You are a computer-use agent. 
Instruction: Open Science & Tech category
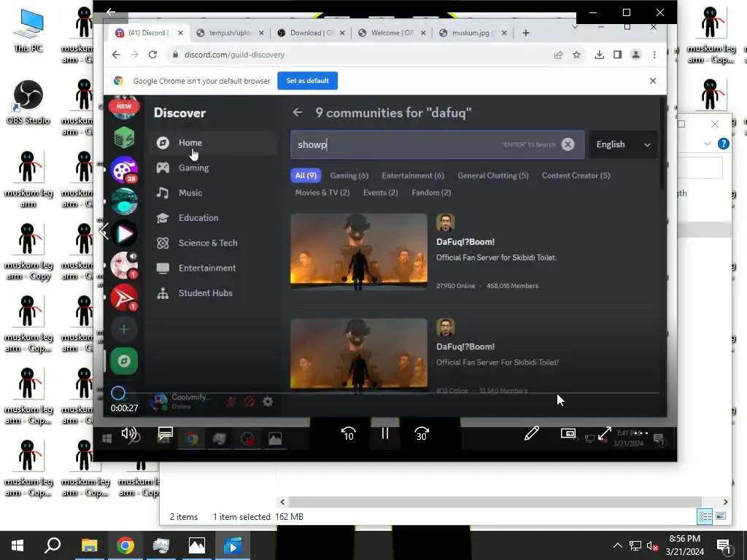point(213,243)
